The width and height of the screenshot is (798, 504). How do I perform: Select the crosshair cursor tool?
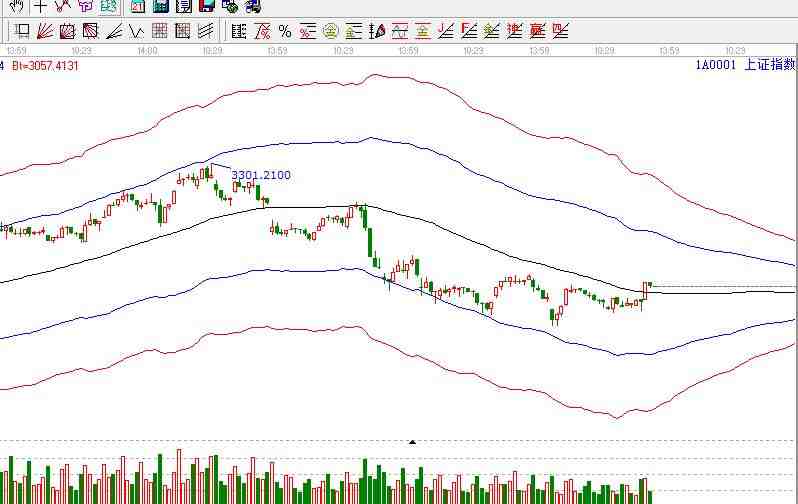[x=40, y=6]
